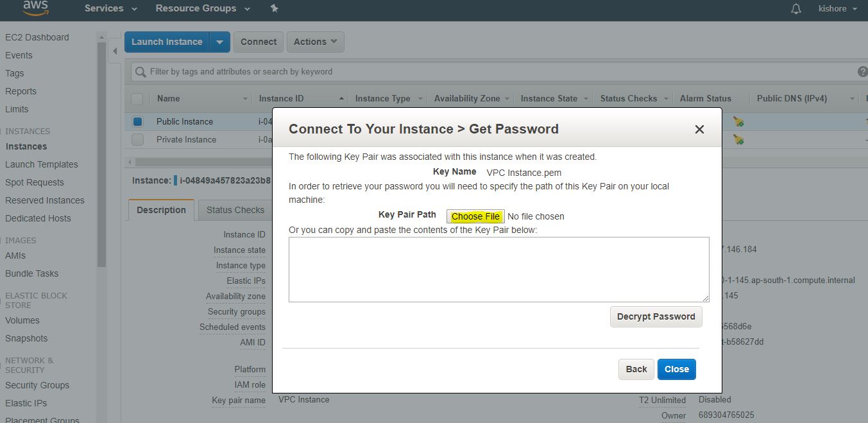The width and height of the screenshot is (868, 423).
Task: Click the Choose File button
Action: point(475,216)
